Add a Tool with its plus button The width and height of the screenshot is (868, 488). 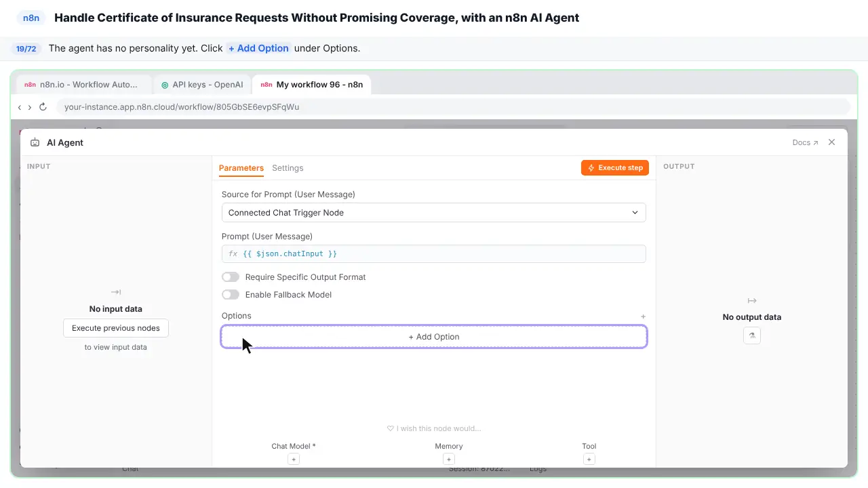(x=589, y=459)
